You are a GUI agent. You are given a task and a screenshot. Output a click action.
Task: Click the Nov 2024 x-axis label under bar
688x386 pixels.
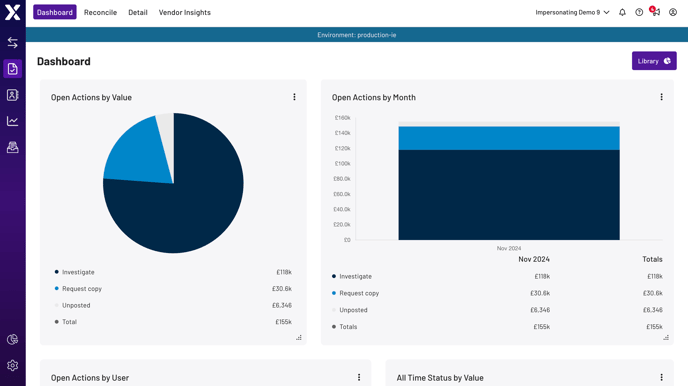pos(509,248)
